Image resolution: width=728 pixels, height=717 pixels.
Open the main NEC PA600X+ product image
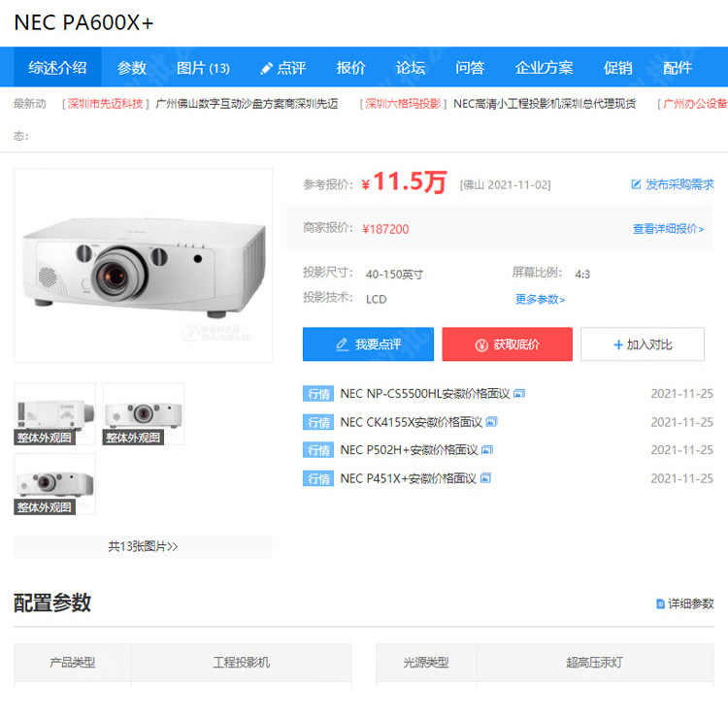[x=144, y=266]
